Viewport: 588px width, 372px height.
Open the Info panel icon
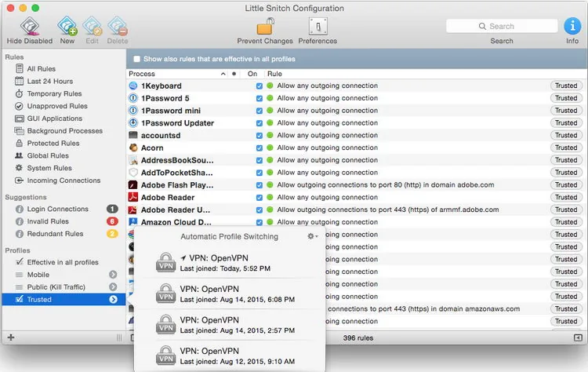click(x=572, y=26)
